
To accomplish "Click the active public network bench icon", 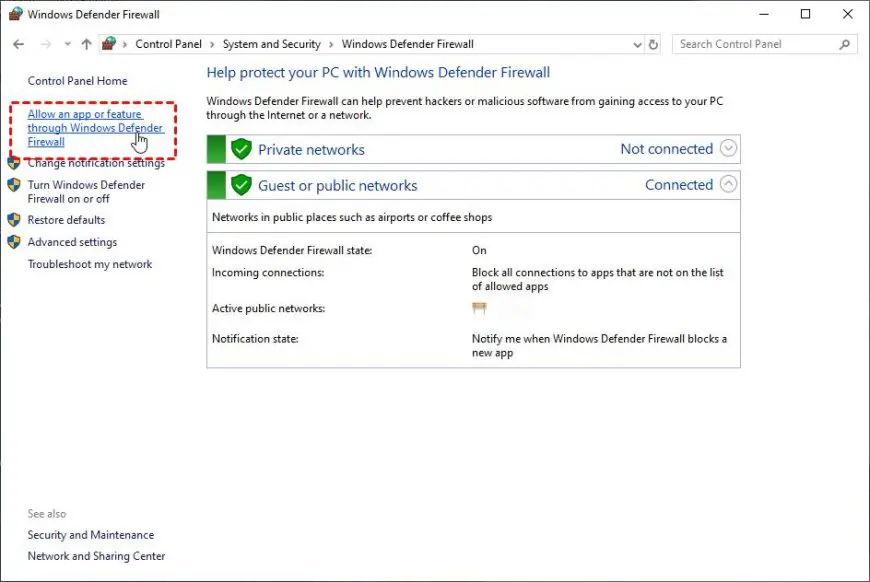I will pos(479,308).
